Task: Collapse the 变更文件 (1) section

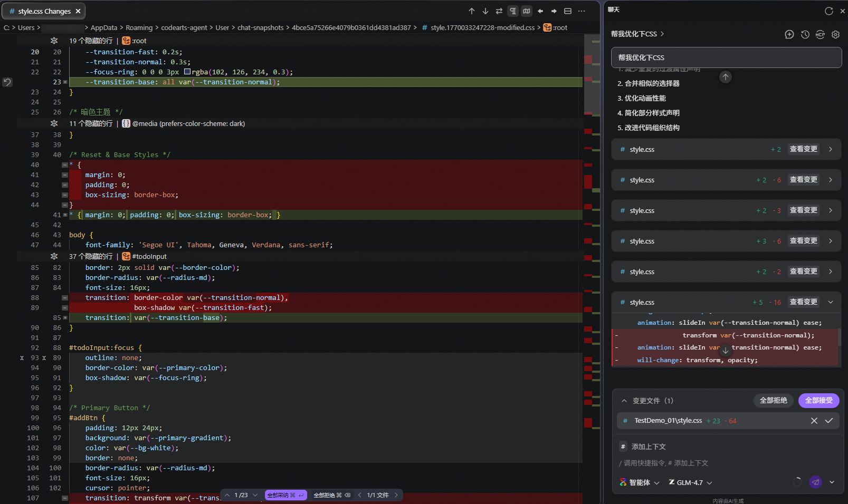Action: pos(624,401)
